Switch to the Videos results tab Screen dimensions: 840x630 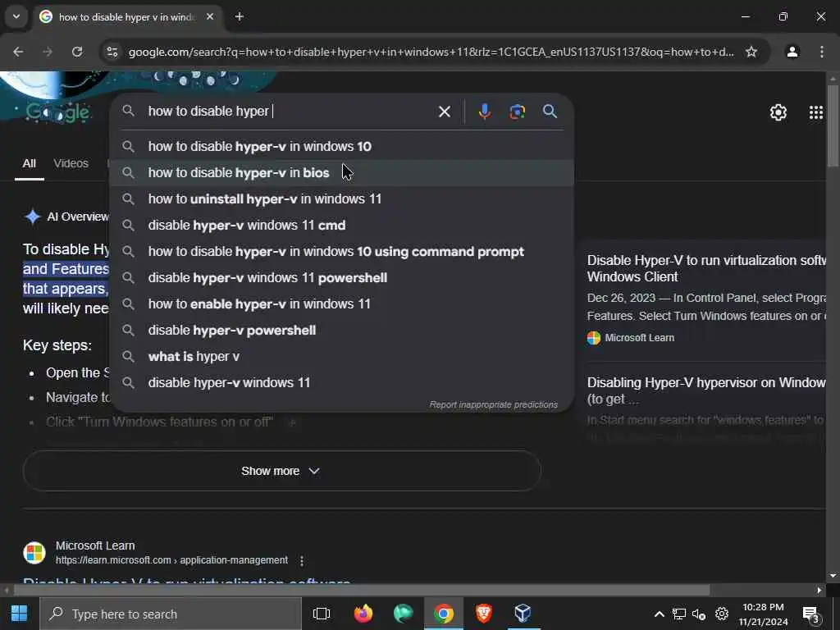71,163
